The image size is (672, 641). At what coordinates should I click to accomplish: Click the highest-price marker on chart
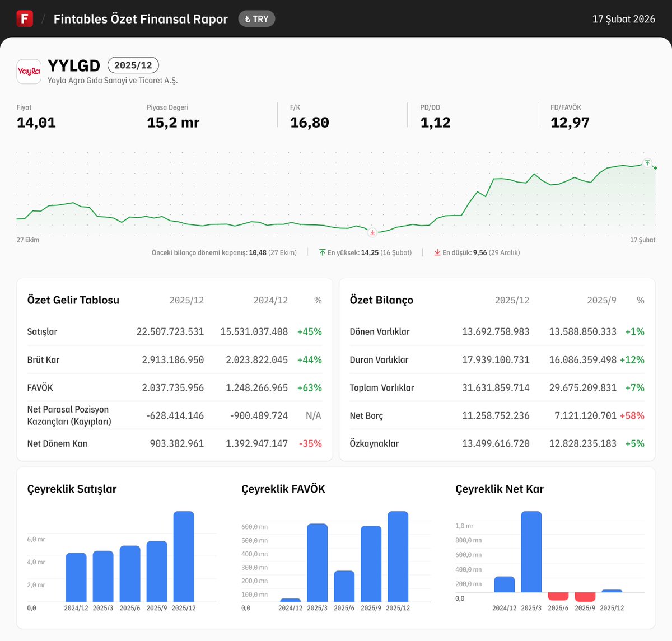click(x=647, y=163)
